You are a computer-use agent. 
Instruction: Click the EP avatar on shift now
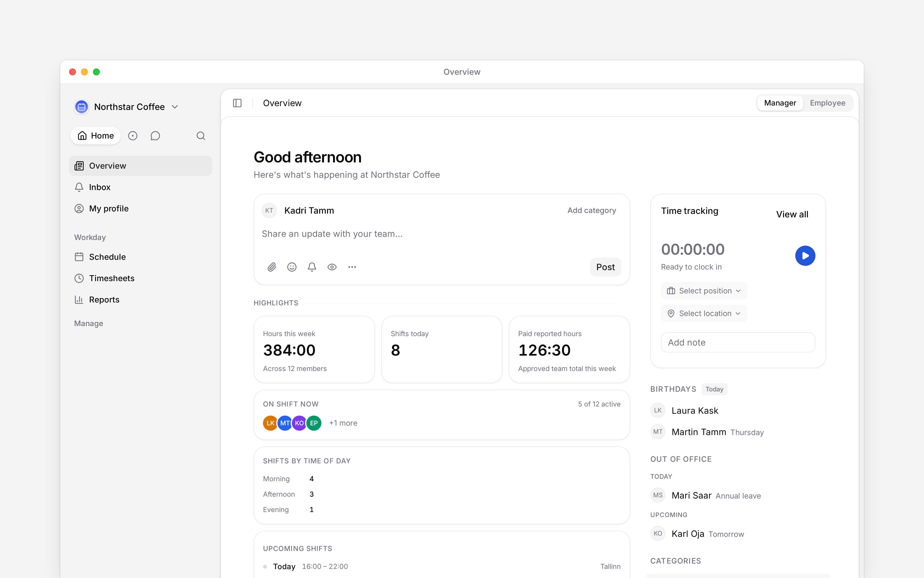[314, 423]
